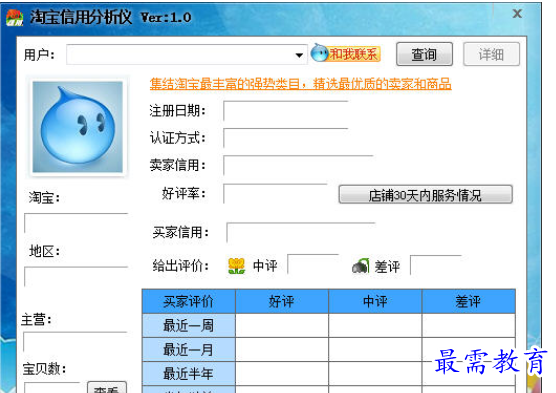This screenshot has width=556, height=393.
Task: Open the orange promotional link 集结淘宝最丰富的强势类目
Action: [x=300, y=84]
